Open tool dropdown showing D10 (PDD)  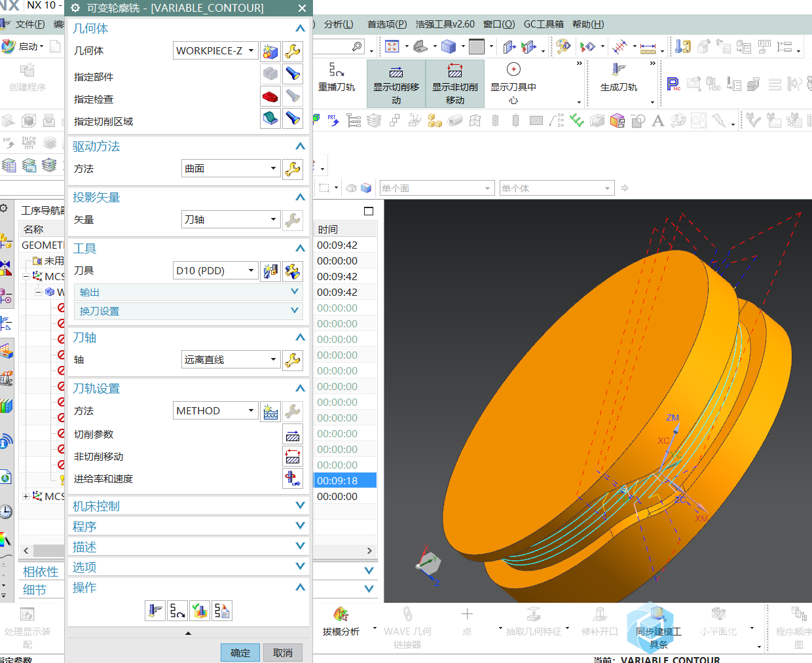(x=215, y=271)
